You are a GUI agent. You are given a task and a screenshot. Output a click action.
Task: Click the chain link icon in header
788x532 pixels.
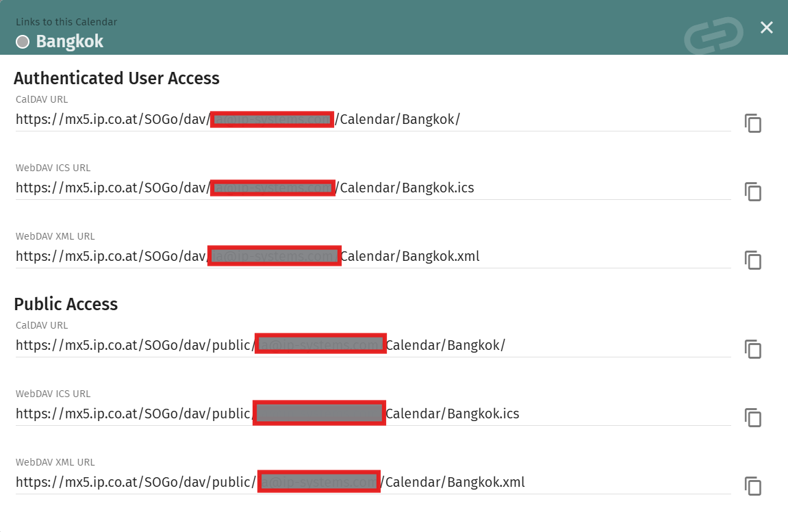pos(713,34)
